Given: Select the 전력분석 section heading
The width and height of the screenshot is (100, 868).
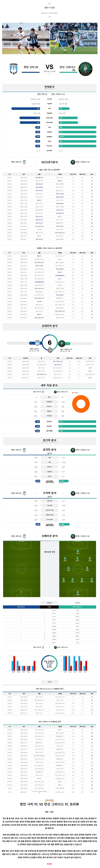Looking at the screenshot, I should click(50, 87).
